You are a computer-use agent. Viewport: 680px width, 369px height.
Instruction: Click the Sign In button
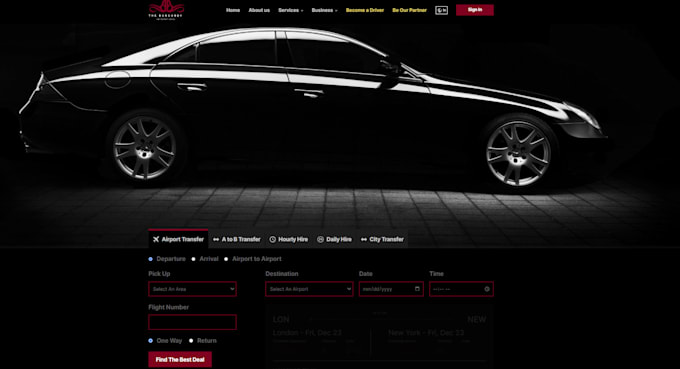(x=475, y=10)
